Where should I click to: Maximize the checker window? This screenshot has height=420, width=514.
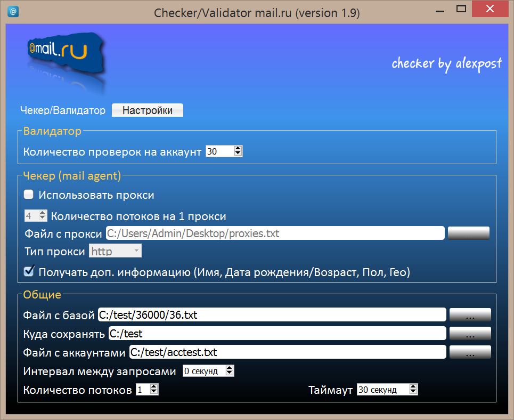pyautogui.click(x=462, y=9)
